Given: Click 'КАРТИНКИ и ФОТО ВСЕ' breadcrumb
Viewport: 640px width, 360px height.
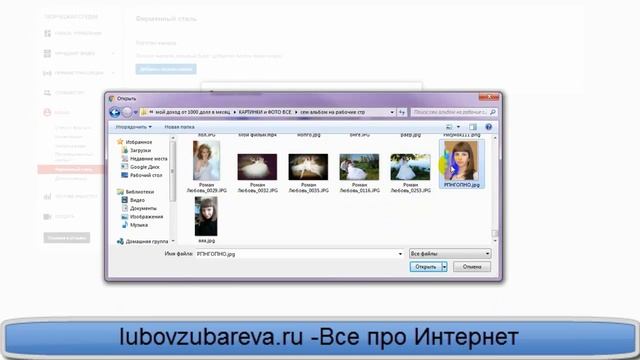Looking at the screenshot, I should point(265,112).
